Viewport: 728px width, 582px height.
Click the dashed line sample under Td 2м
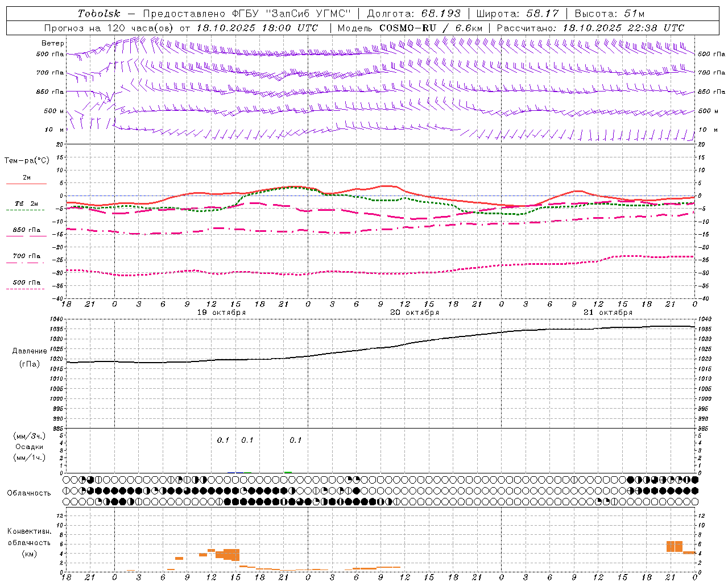(26, 210)
